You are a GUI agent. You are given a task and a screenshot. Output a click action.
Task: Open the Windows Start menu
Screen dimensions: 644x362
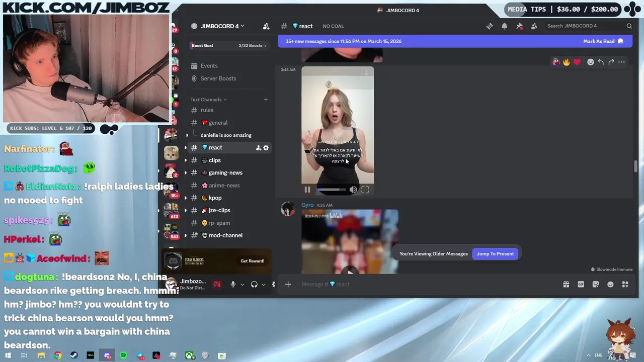coord(8,356)
